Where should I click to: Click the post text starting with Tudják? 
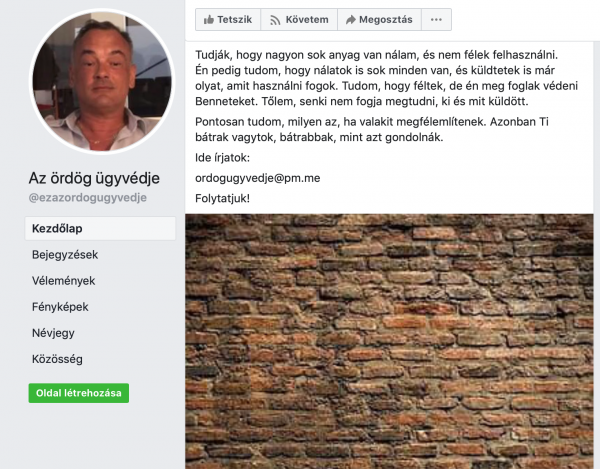coord(386,78)
